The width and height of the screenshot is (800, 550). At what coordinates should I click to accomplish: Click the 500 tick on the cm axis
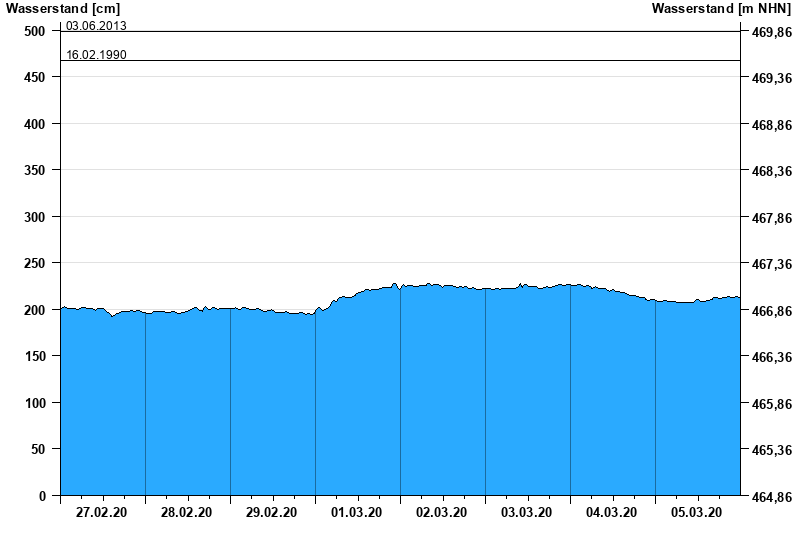pos(35,31)
